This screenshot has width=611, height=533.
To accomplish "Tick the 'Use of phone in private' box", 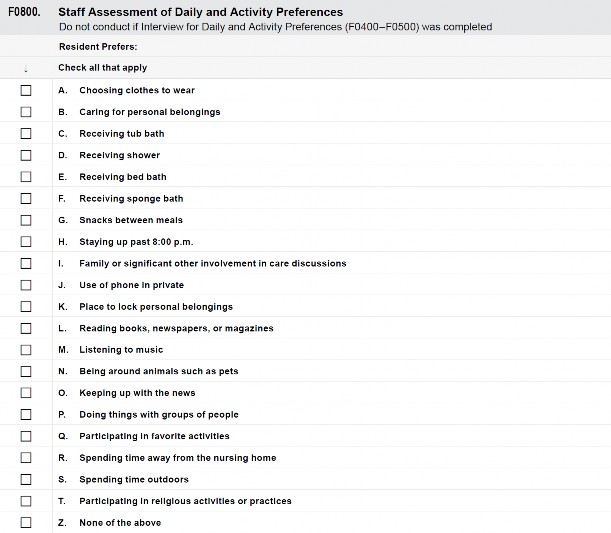I will pyautogui.click(x=26, y=285).
